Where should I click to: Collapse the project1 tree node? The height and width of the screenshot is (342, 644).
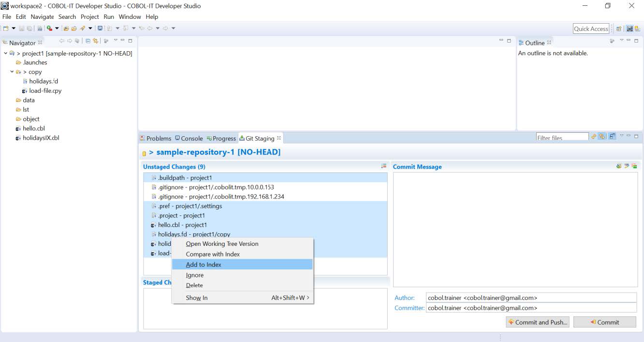pos(6,53)
